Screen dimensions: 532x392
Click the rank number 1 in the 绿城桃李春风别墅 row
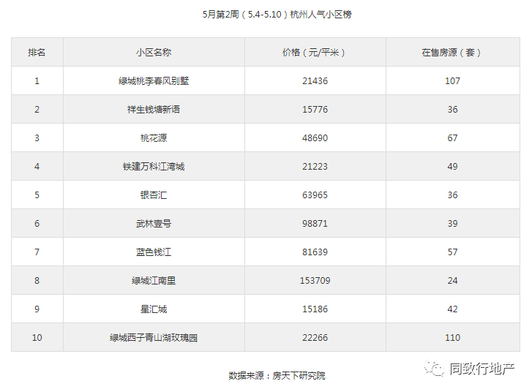coord(37,81)
